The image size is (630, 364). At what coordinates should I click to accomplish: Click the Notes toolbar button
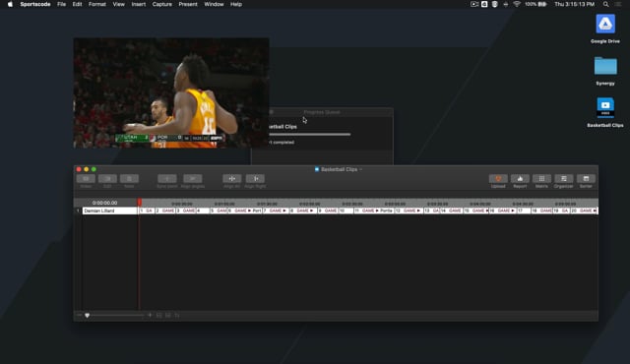click(129, 179)
